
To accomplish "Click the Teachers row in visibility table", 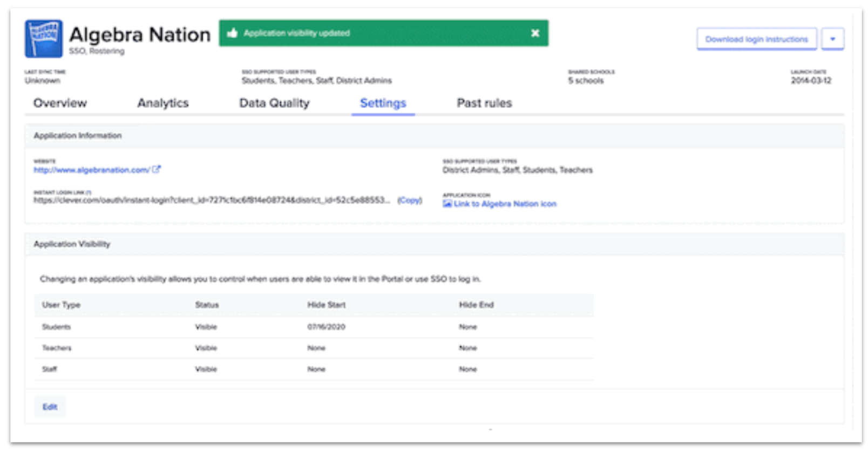I will pyautogui.click(x=57, y=348).
